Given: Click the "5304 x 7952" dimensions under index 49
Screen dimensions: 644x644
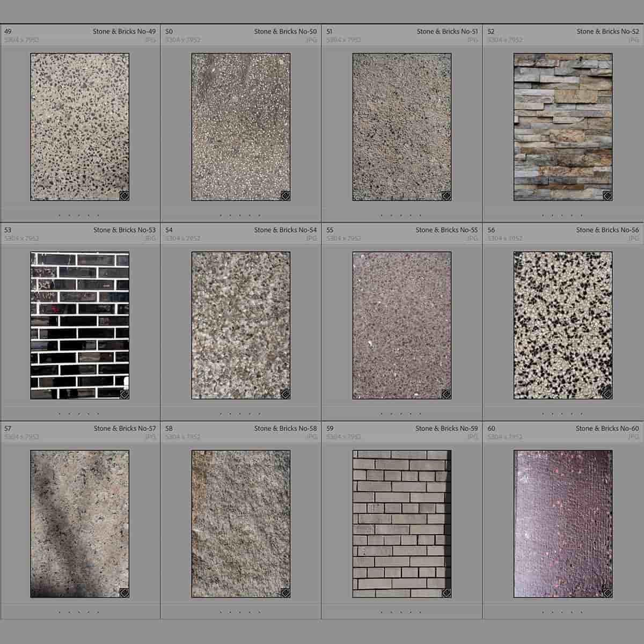Looking at the screenshot, I should click(x=21, y=40).
